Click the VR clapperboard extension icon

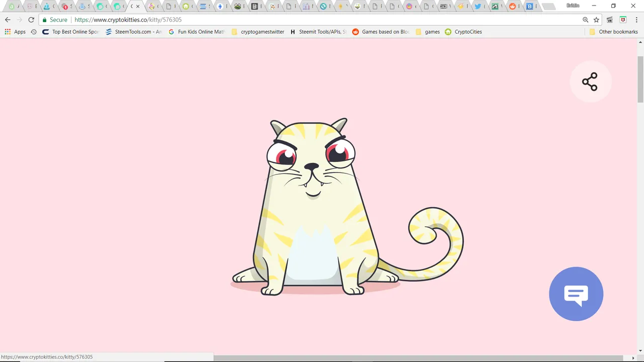click(x=610, y=20)
